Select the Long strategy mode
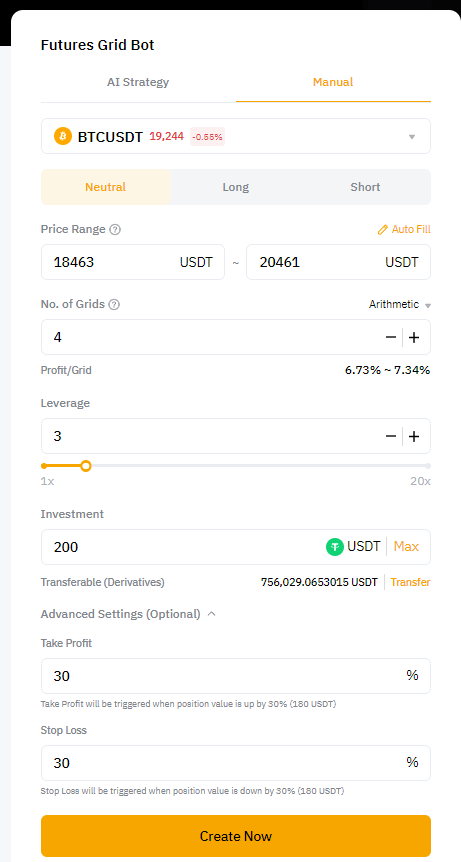This screenshot has width=461, height=862. coord(236,187)
